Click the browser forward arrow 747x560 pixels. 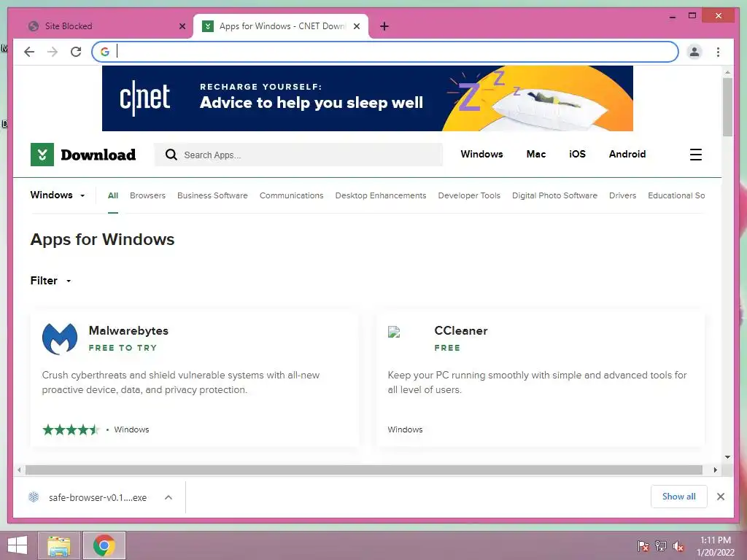53,52
